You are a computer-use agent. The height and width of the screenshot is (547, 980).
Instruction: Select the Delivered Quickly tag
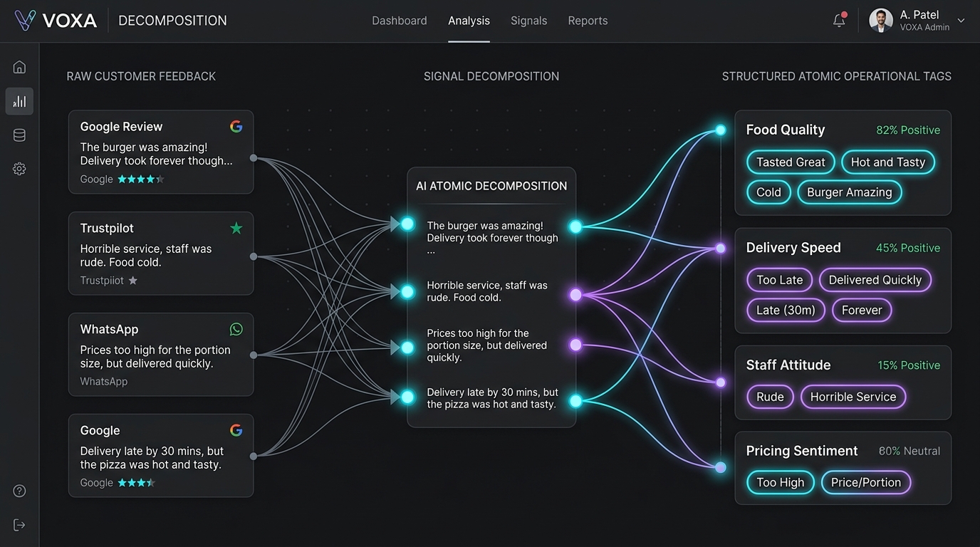(875, 280)
